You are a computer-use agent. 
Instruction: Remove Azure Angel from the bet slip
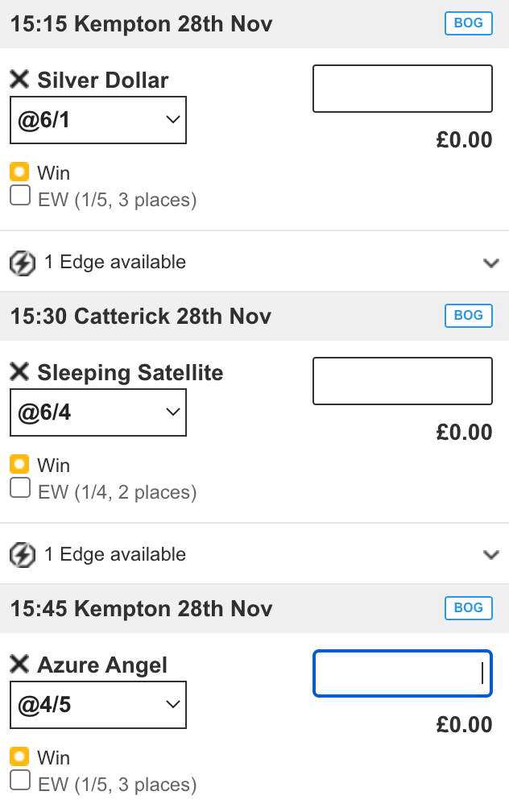pos(18,665)
